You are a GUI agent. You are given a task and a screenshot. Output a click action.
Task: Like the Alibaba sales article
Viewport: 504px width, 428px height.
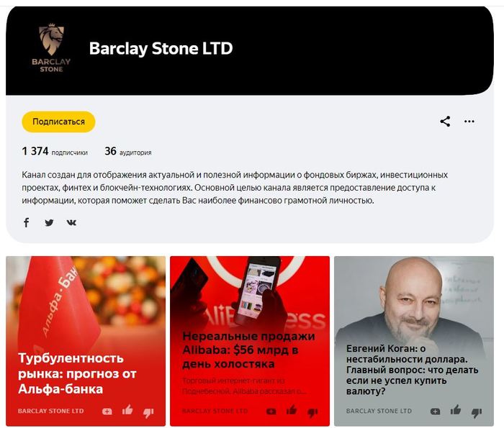(292, 410)
